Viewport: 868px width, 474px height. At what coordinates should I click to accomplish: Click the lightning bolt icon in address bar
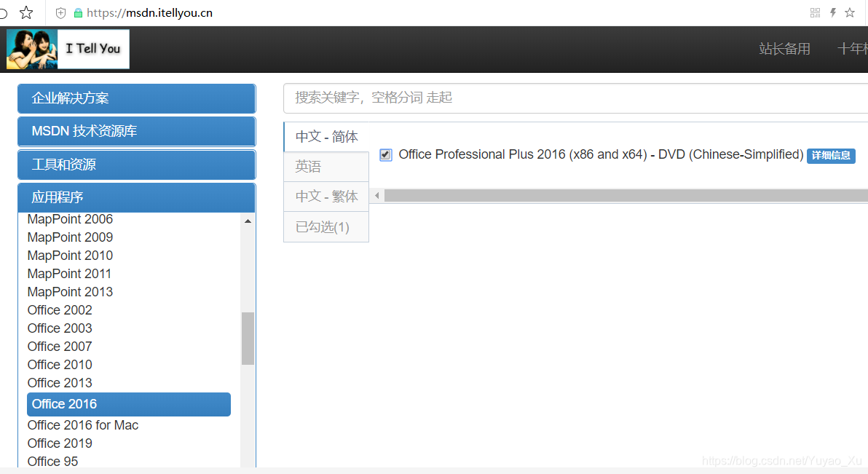coord(832,12)
